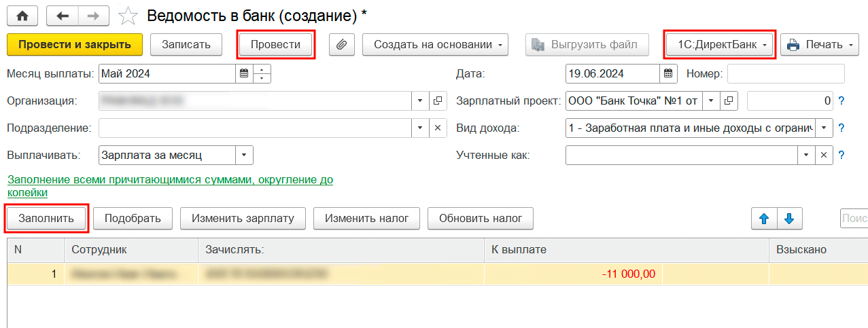Move row up with blue arrow
The width and height of the screenshot is (868, 328).
(763, 219)
